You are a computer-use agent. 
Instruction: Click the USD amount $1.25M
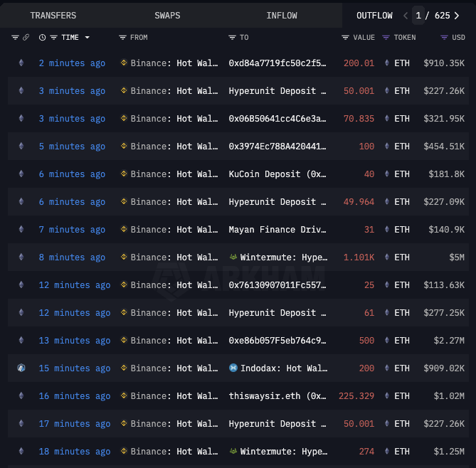[x=449, y=452]
